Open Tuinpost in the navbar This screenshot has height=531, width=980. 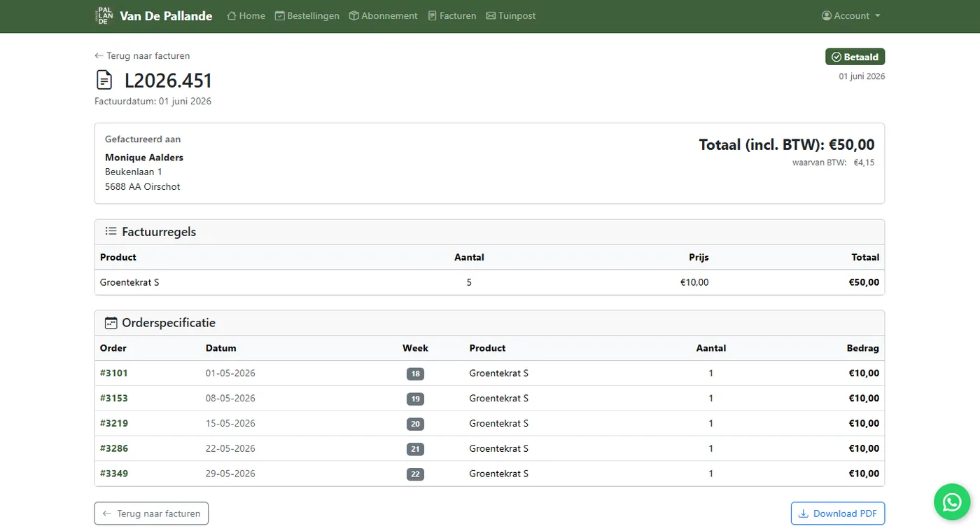[510, 16]
